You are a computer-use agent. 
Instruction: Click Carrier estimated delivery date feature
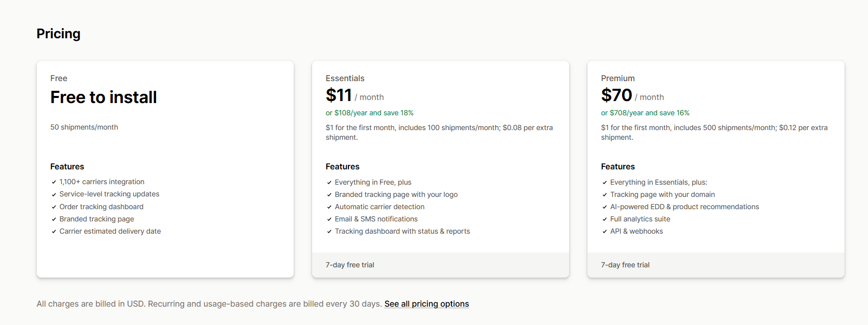(x=110, y=231)
